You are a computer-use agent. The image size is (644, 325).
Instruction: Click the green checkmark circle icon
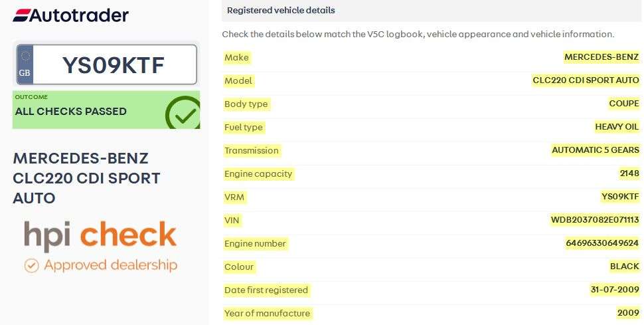click(x=183, y=113)
